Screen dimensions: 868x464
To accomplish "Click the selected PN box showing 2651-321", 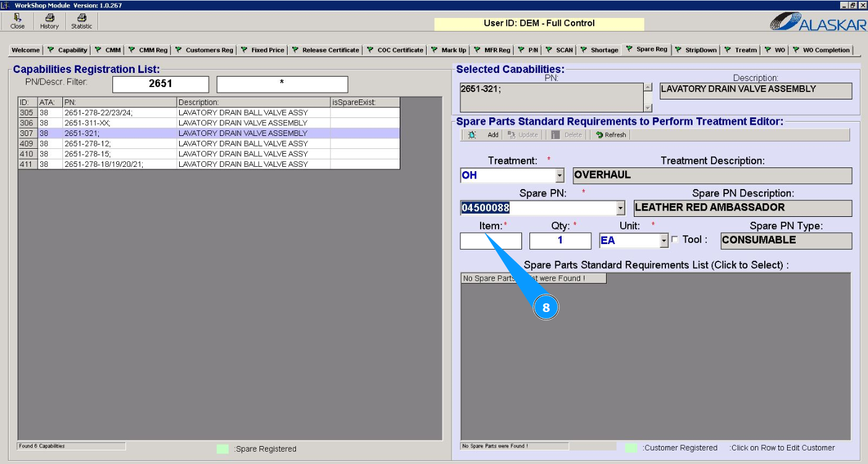I will (x=551, y=98).
